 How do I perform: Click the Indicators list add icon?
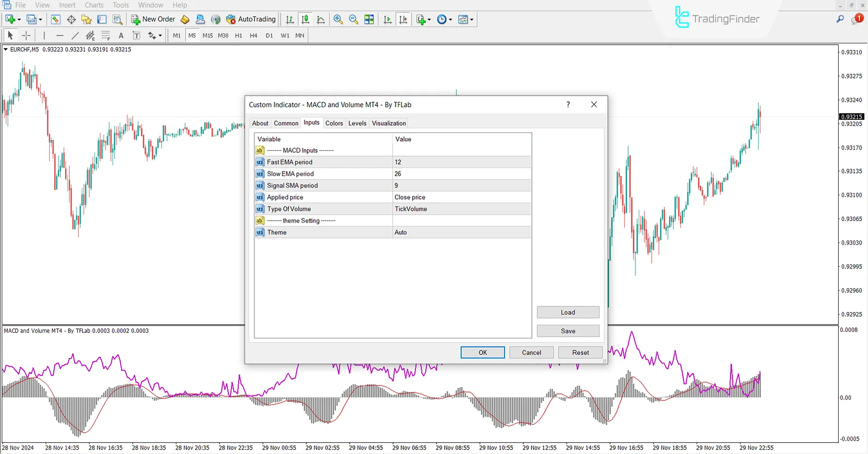421,19
